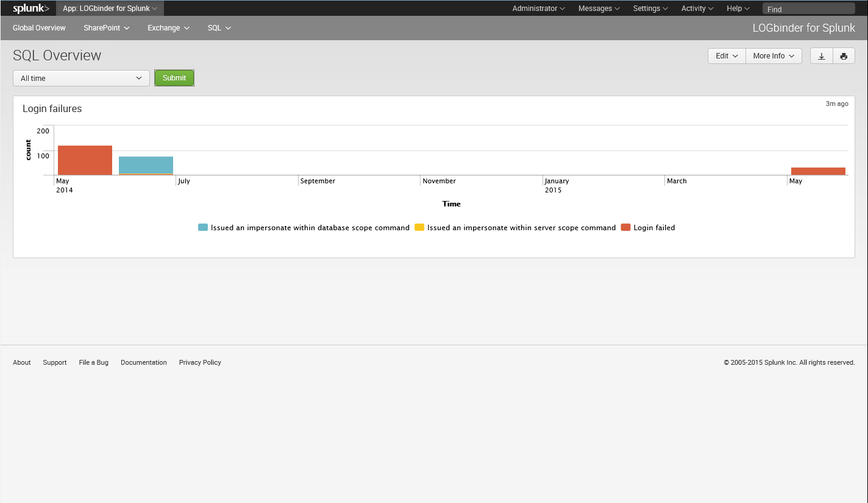Click the download export icon
Screen dimensions: 868x503
click(822, 56)
